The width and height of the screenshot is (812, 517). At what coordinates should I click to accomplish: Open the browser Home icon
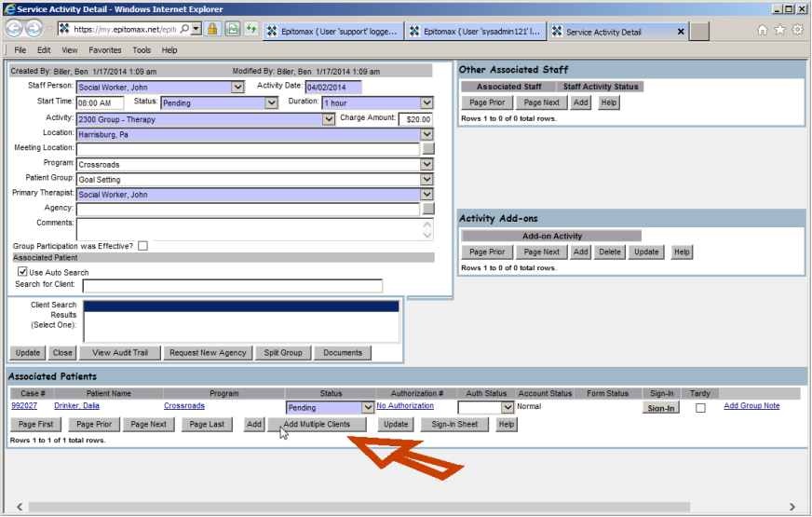click(763, 30)
